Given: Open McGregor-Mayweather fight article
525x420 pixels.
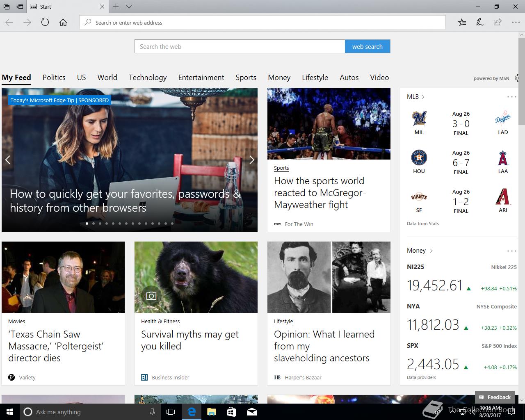Looking at the screenshot, I should (320, 193).
